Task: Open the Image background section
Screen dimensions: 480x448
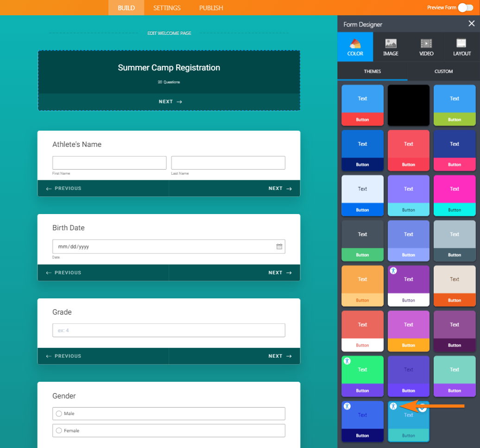Action: coord(391,47)
